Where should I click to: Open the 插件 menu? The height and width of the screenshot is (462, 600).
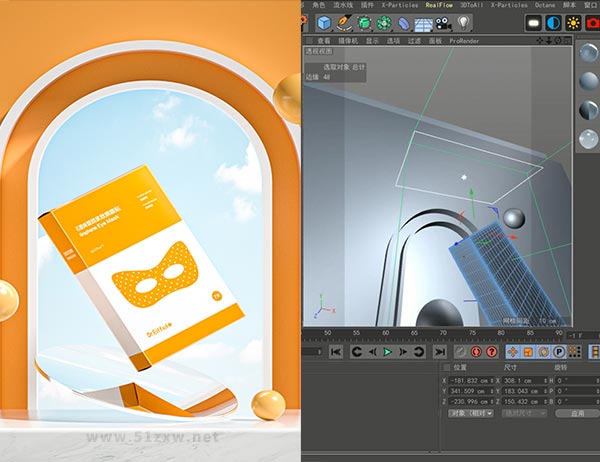coord(367,5)
